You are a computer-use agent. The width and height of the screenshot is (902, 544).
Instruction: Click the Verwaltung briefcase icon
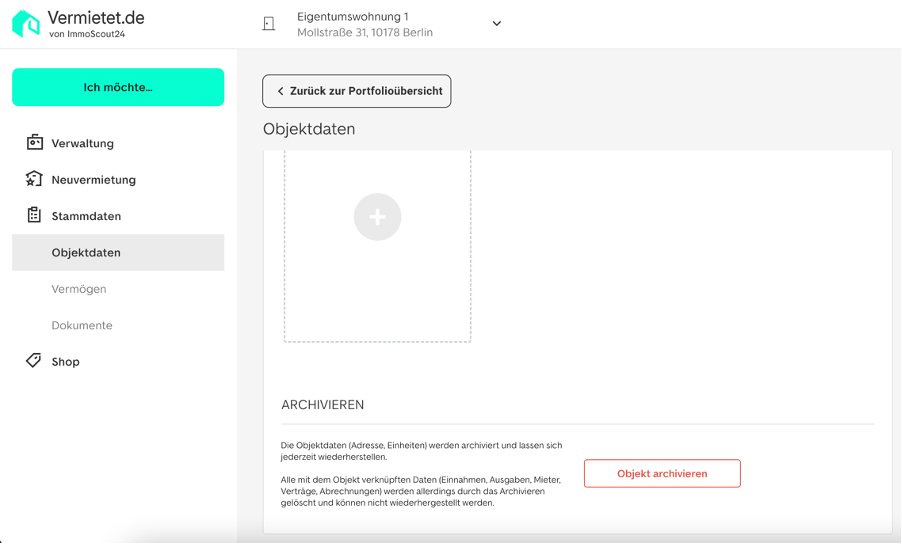click(x=35, y=142)
